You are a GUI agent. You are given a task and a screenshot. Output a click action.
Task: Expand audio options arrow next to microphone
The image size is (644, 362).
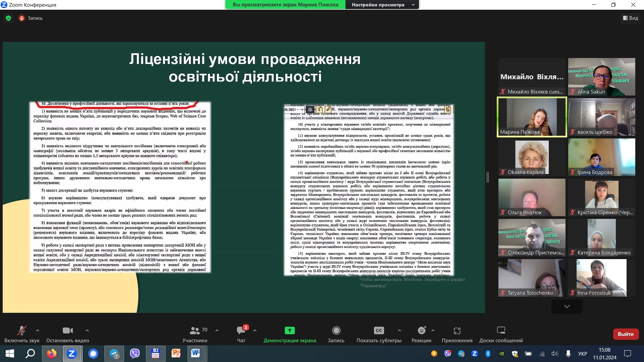[37, 330]
